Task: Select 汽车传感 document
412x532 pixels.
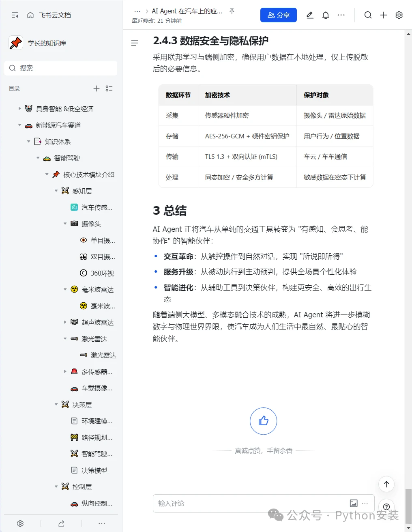Action: (x=97, y=207)
